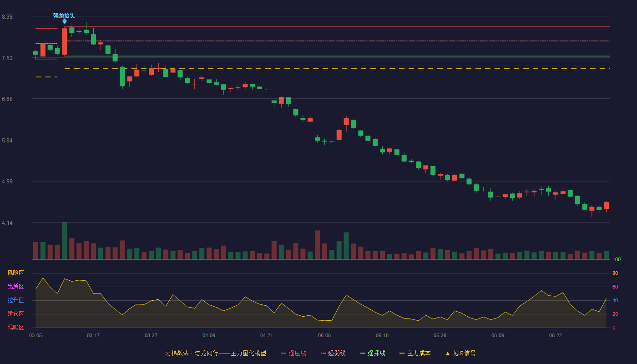Click the 8.38 price axis label
The width and height of the screenshot is (637, 364).
[7, 17]
